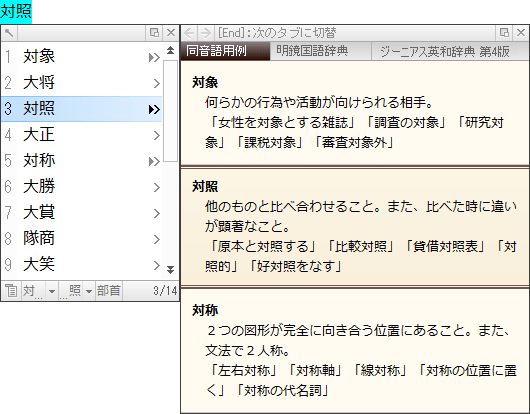Open the 対 character dropdown arrow

52,291
